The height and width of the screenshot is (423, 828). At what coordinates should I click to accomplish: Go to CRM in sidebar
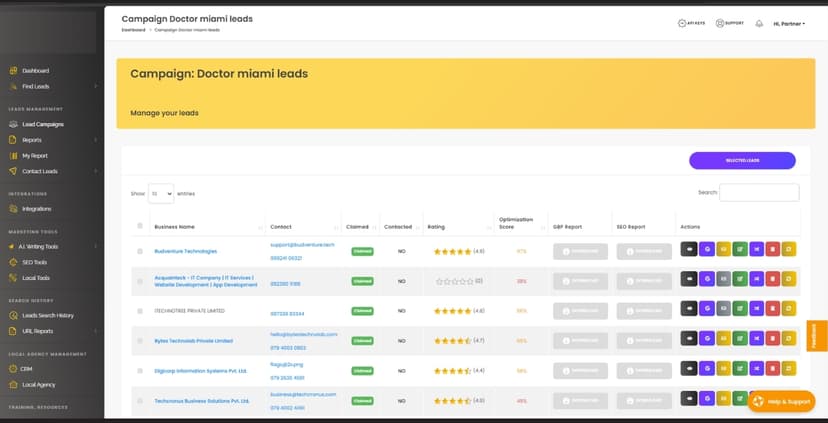click(26, 369)
